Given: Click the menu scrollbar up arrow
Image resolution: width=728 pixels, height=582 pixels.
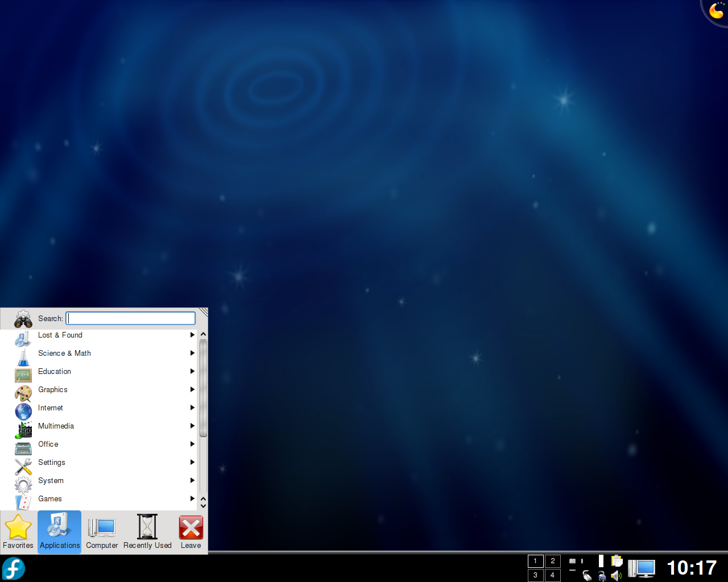Looking at the screenshot, I should click(203, 334).
